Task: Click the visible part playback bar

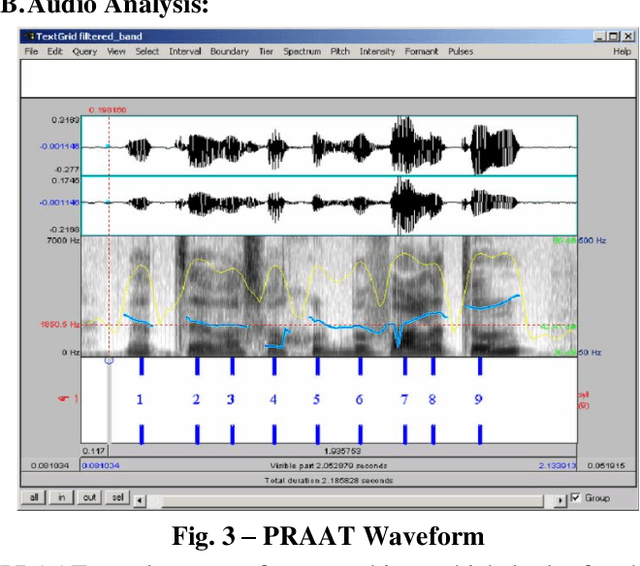Action: (x=328, y=465)
